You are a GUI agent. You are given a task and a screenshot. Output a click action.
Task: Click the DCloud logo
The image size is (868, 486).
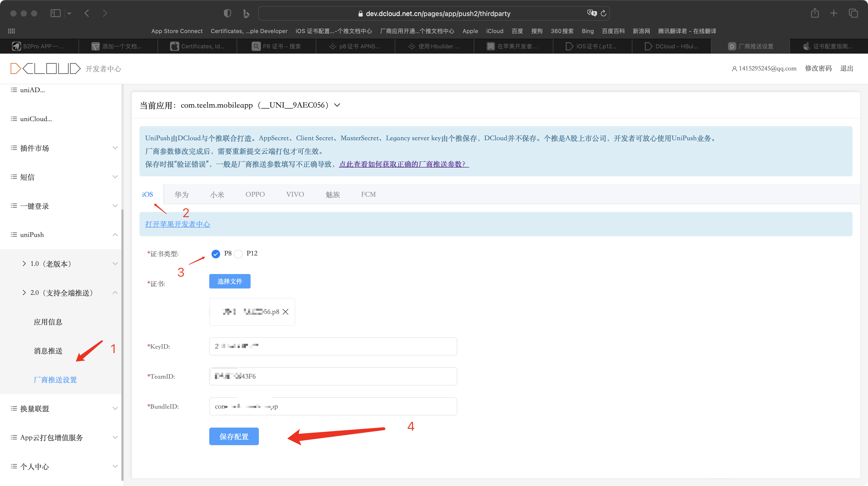[x=45, y=69]
